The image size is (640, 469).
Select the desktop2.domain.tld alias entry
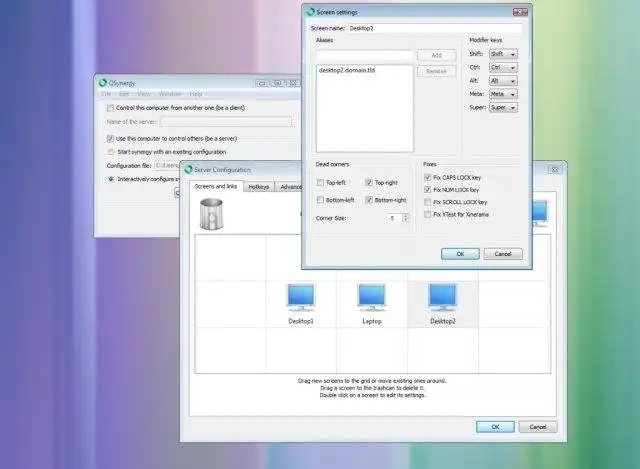click(x=347, y=70)
